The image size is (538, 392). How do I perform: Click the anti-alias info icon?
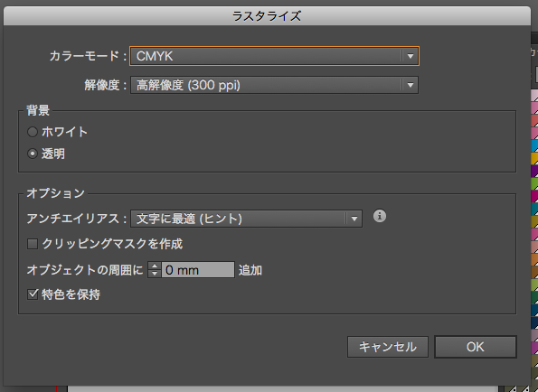(x=379, y=216)
